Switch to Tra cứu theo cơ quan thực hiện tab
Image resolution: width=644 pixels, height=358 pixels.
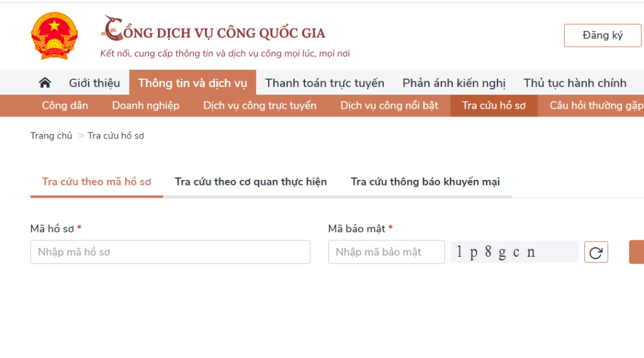(250, 182)
